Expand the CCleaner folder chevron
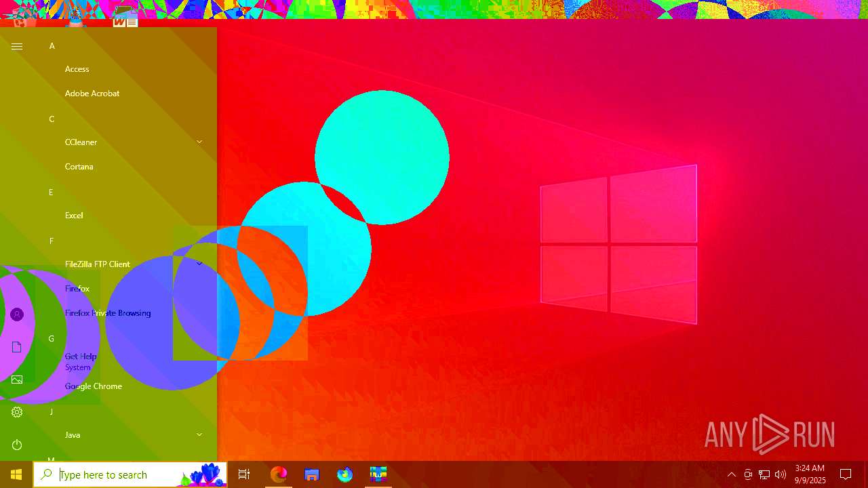868x488 pixels. click(199, 142)
